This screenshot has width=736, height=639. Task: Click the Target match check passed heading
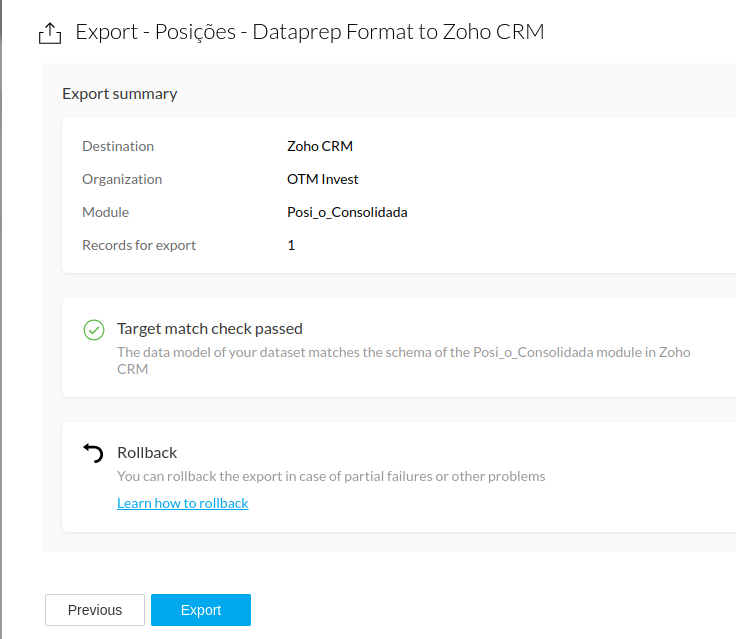click(x=210, y=328)
